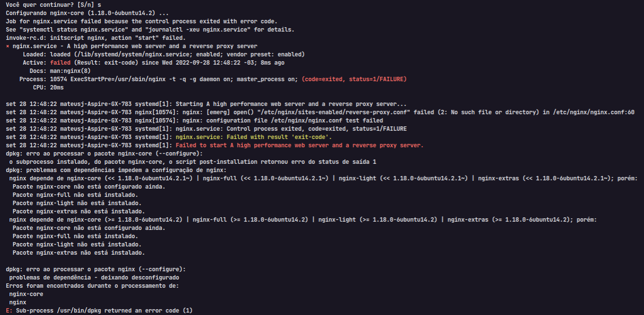Viewport: 644px width, 315px height.
Task: Click the 'CPU: 20ms' line
Action: (x=48, y=87)
